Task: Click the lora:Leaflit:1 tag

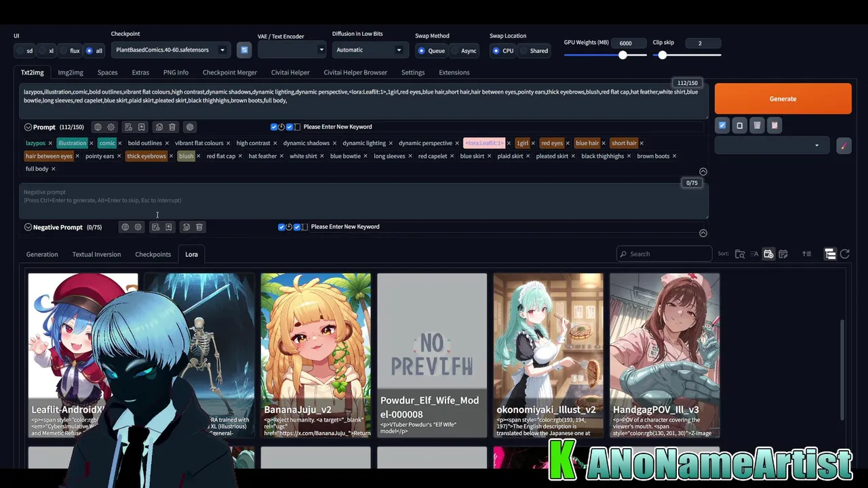Action: click(484, 143)
